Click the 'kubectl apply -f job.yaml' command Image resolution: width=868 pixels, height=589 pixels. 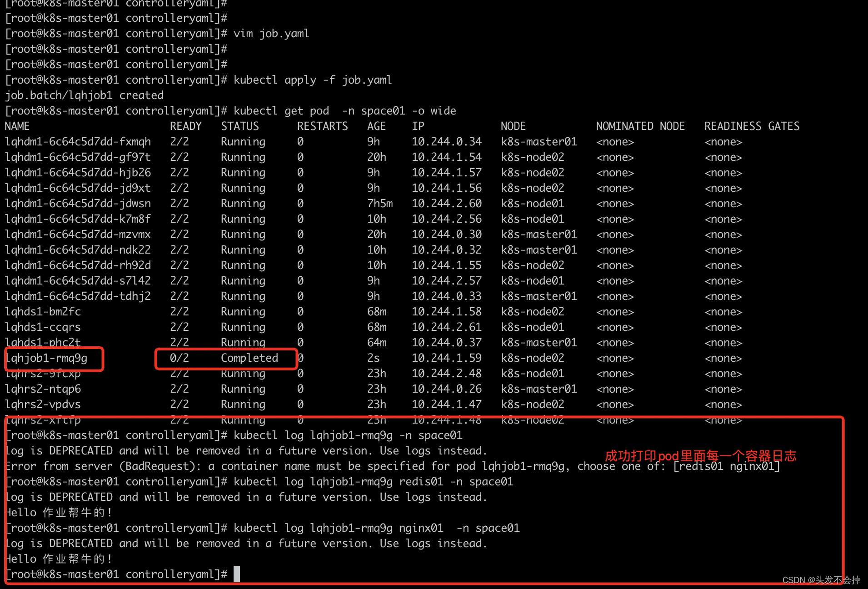[313, 80]
